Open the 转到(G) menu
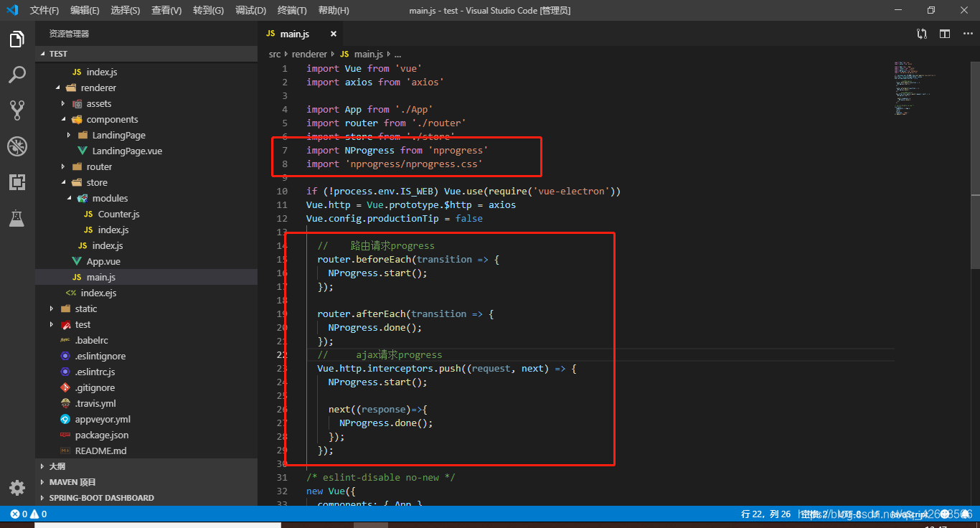 click(x=208, y=10)
